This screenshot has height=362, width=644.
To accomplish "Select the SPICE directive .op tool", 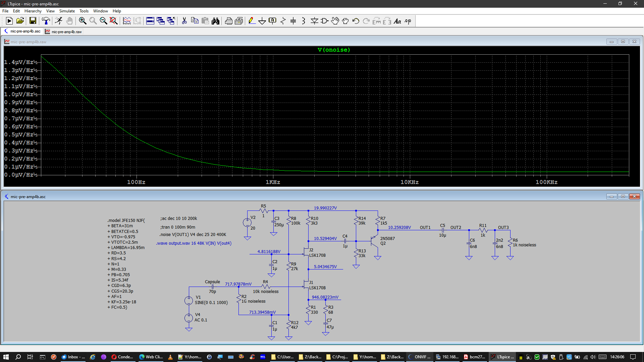I will 408,21.
